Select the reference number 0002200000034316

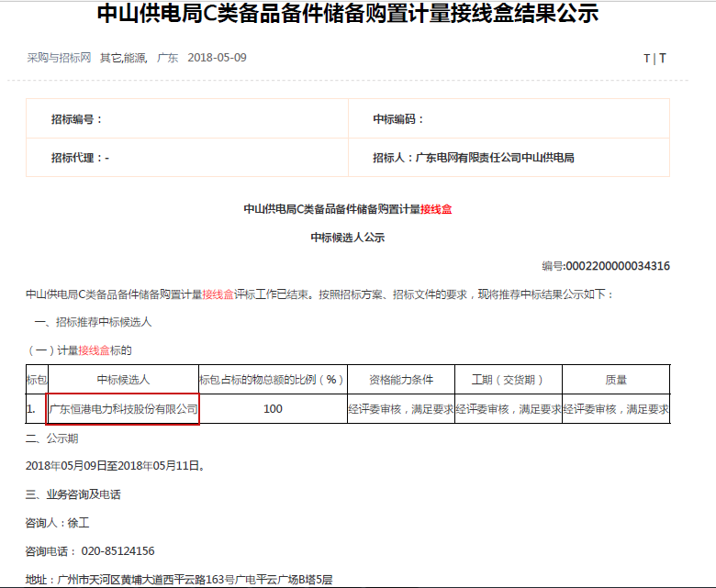(x=617, y=267)
